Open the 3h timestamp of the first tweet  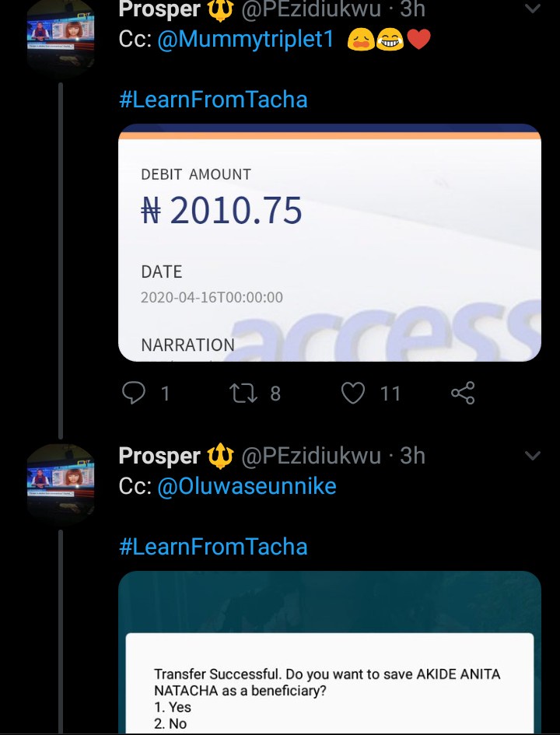pos(412,10)
